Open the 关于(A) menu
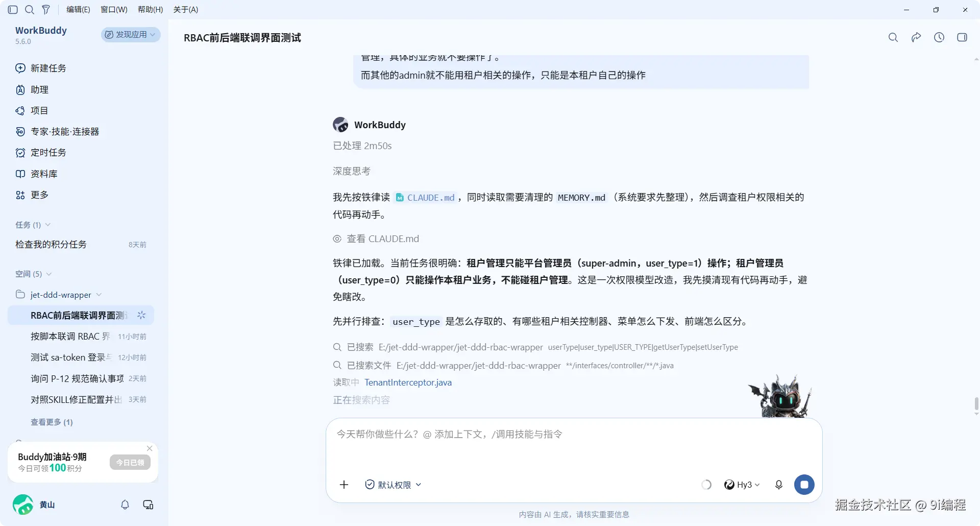The image size is (980, 526). (x=186, y=10)
